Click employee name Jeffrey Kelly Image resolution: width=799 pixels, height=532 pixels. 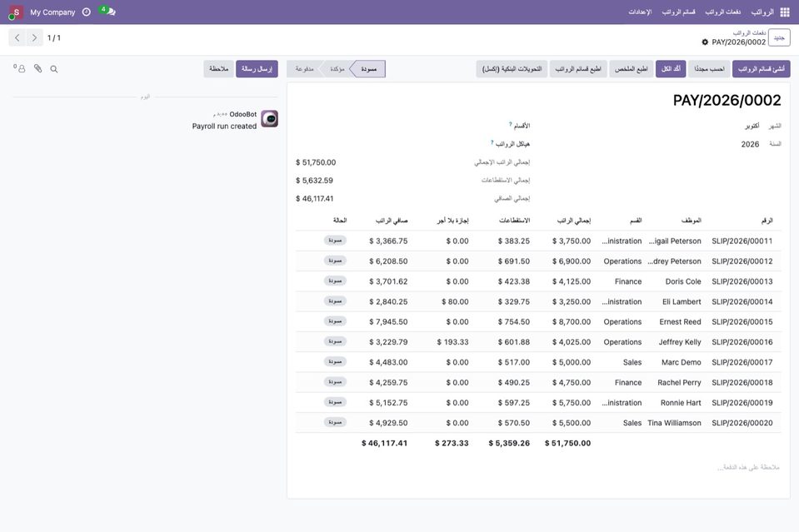[x=680, y=342]
